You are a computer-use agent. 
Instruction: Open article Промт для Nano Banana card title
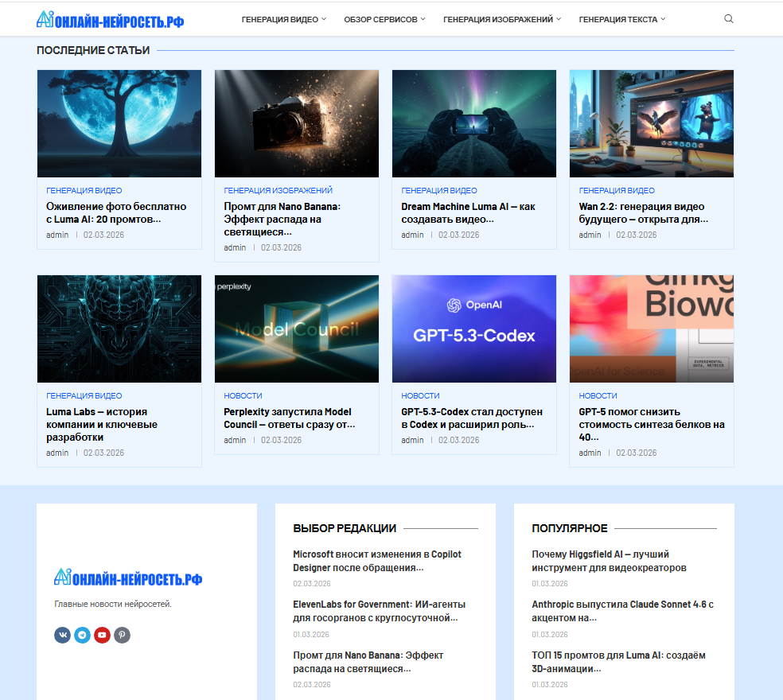(x=282, y=220)
